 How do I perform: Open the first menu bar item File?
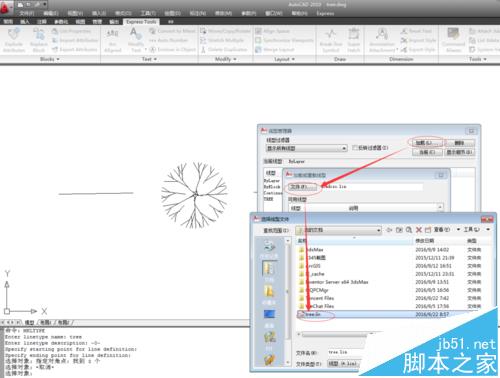[x=26, y=13]
